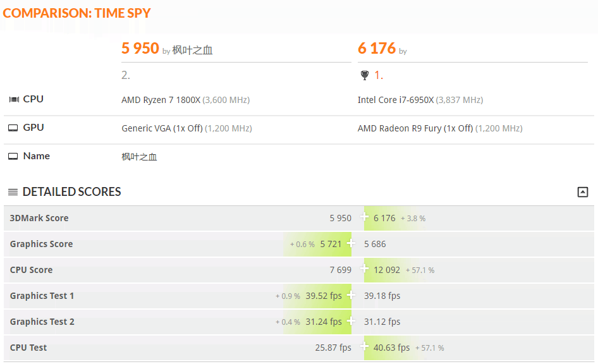Open the 枫叶之血 user profile link
Screen dimensions: 598x364
click(192, 51)
